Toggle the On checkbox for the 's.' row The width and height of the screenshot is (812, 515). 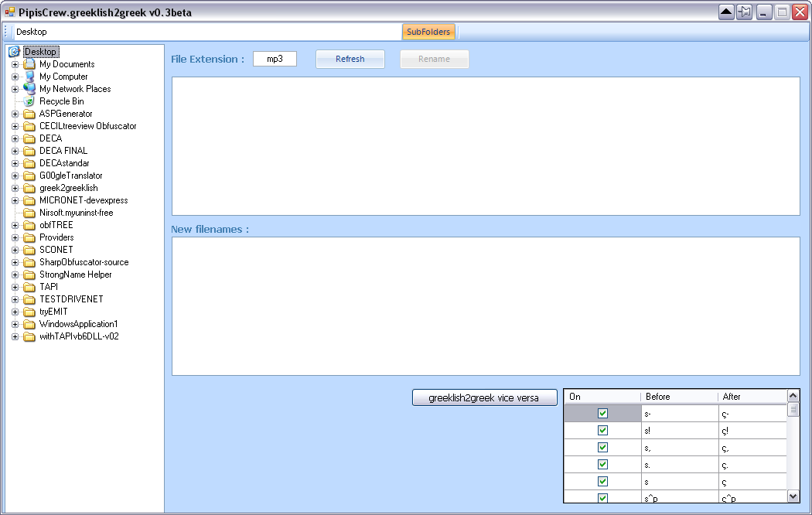coord(602,464)
